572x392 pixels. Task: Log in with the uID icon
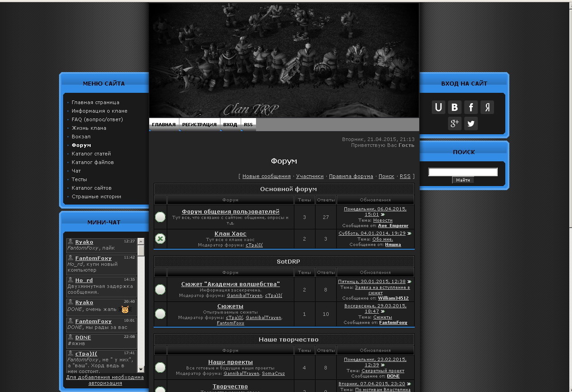click(438, 107)
